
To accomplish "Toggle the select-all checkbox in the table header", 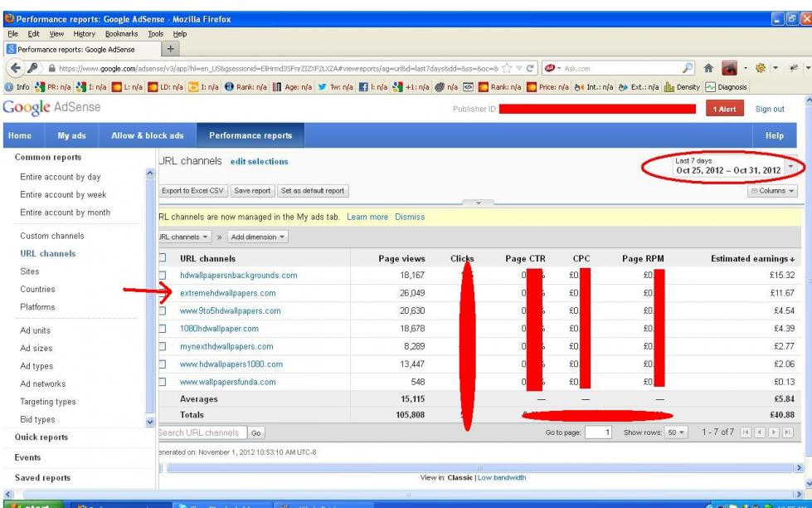I will tap(162, 258).
